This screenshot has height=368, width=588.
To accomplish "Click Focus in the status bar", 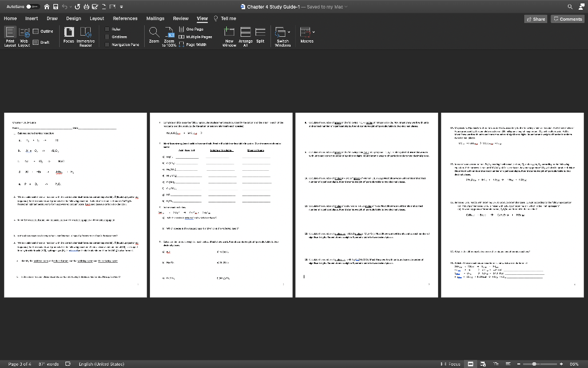I will coord(450,364).
